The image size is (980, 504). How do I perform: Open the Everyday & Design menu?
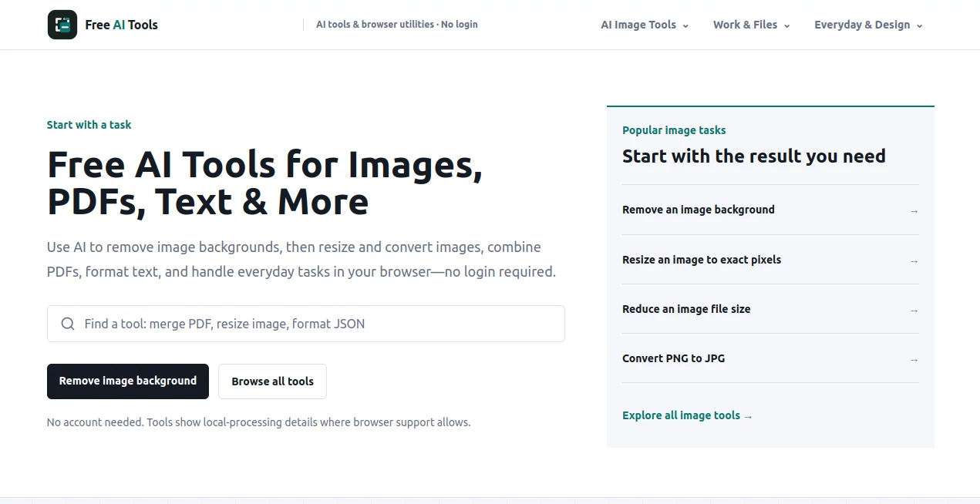coord(868,25)
